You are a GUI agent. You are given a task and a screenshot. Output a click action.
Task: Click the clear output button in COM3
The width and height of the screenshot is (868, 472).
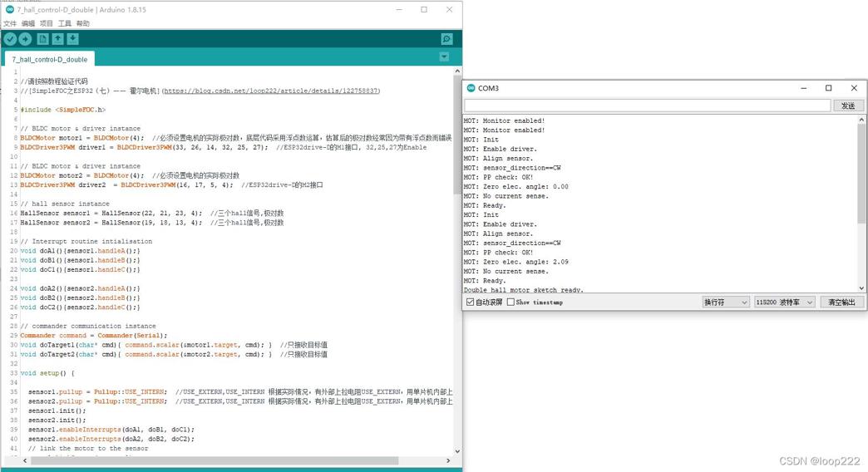click(x=841, y=302)
